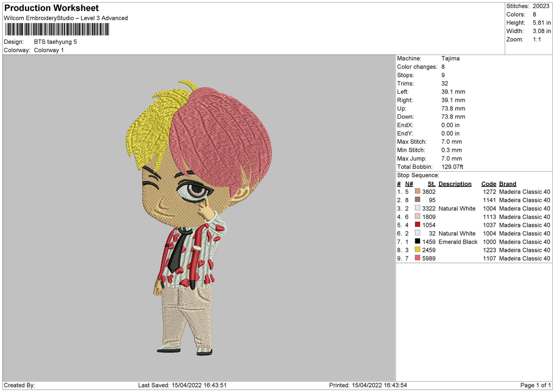Click the height value '5.81 in'

coord(542,23)
